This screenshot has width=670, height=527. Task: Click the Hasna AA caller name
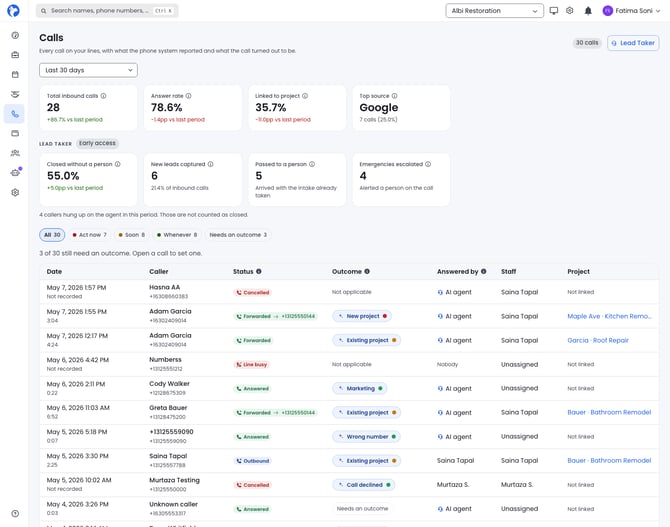pyautogui.click(x=165, y=287)
